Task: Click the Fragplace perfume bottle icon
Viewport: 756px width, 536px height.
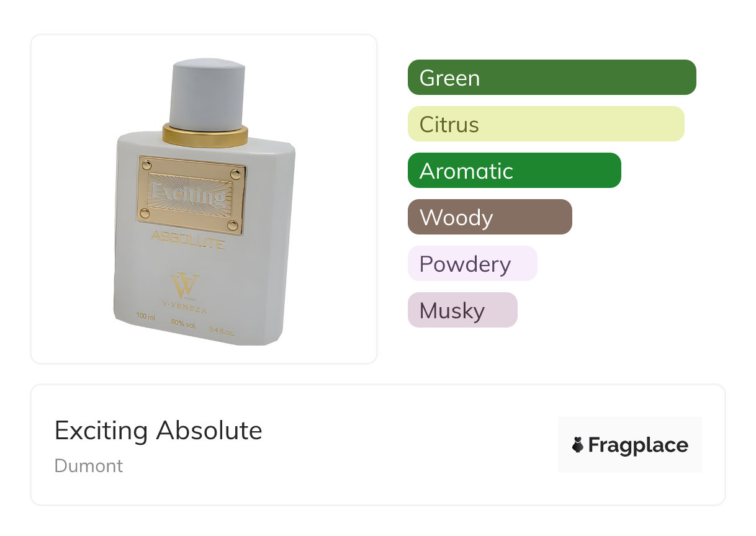Action: [x=578, y=445]
